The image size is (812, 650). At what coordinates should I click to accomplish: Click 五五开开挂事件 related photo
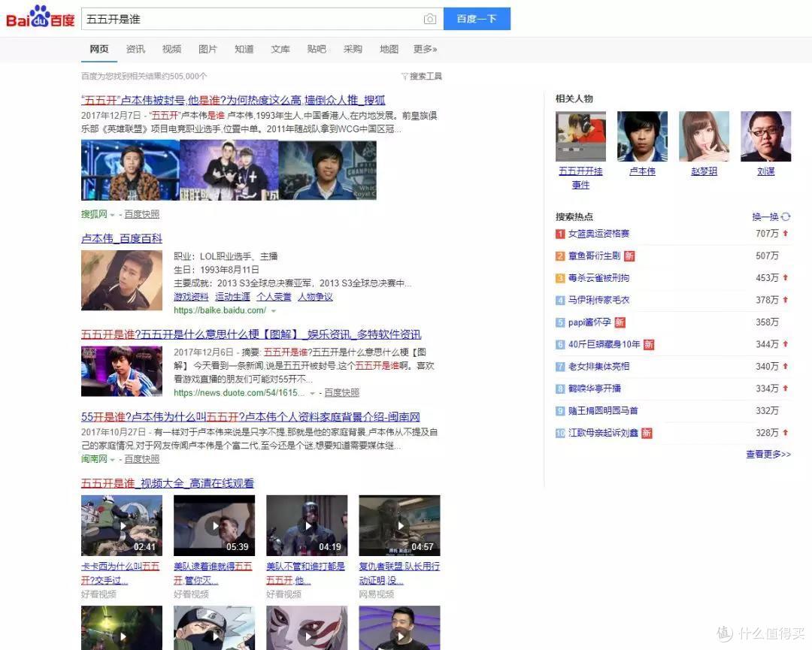(580, 137)
